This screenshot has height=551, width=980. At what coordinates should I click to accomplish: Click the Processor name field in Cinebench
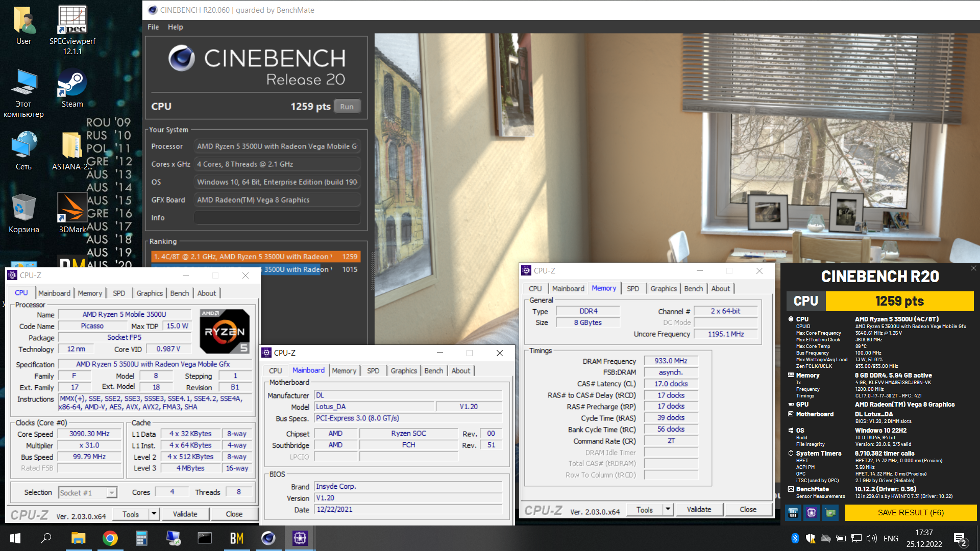coord(277,146)
